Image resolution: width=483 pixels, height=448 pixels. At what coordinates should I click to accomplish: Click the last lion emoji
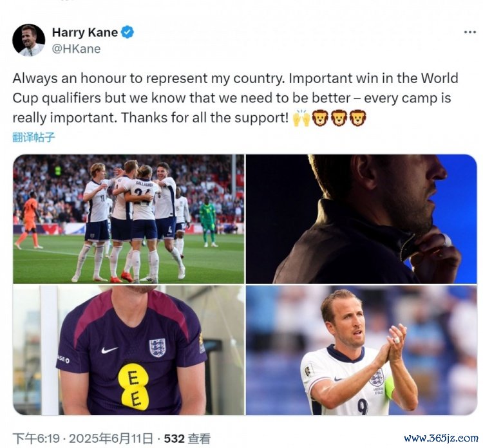tap(357, 118)
